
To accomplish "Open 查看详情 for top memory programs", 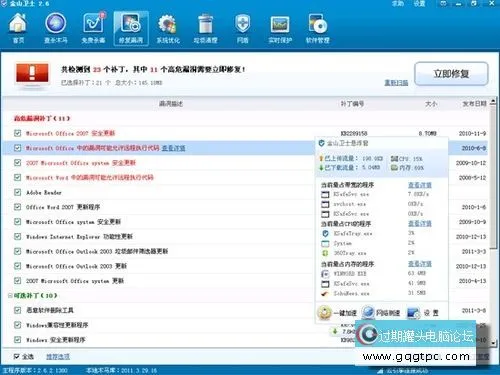I will [420, 264].
